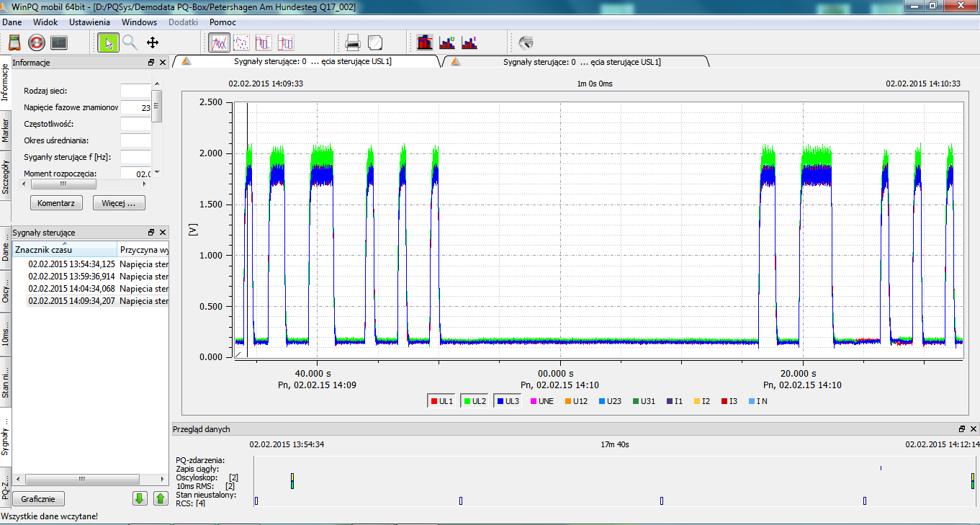This screenshot has width=980, height=525.
Task: Undock the Przegląd danych panel
Action: pyautogui.click(x=962, y=428)
